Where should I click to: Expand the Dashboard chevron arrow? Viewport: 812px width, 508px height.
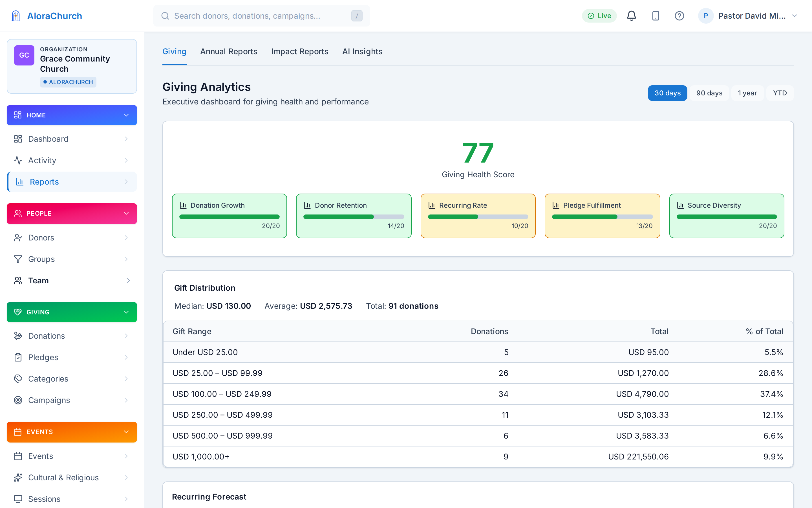(126, 139)
